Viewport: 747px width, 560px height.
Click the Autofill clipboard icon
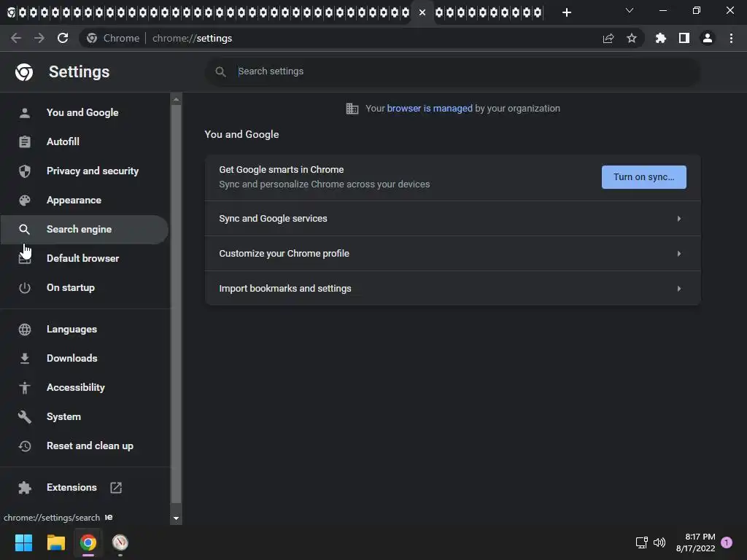25,142
